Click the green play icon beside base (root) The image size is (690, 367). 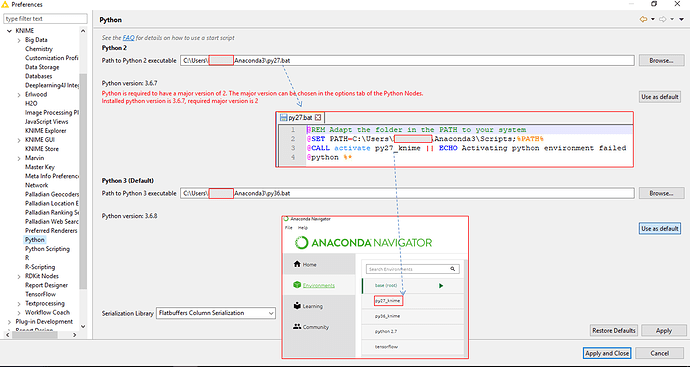pos(441,286)
